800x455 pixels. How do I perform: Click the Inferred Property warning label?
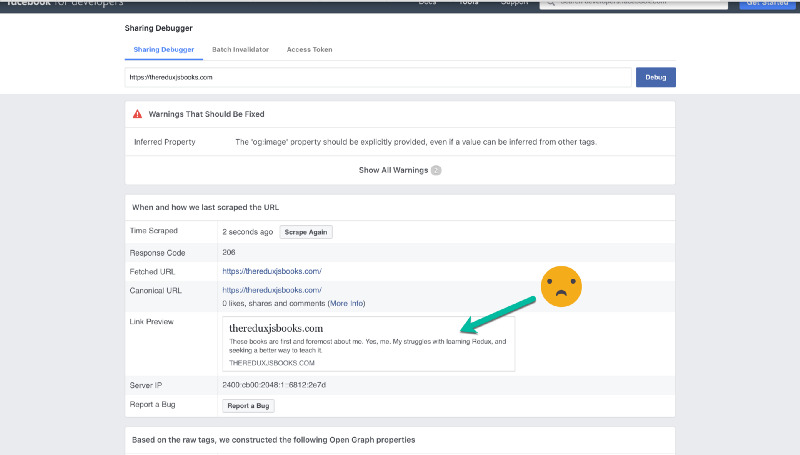[165, 142]
